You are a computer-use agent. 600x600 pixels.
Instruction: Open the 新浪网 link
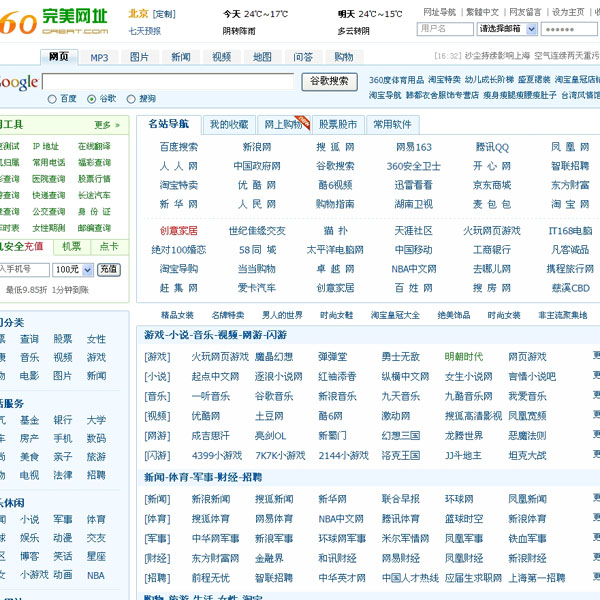[257, 147]
